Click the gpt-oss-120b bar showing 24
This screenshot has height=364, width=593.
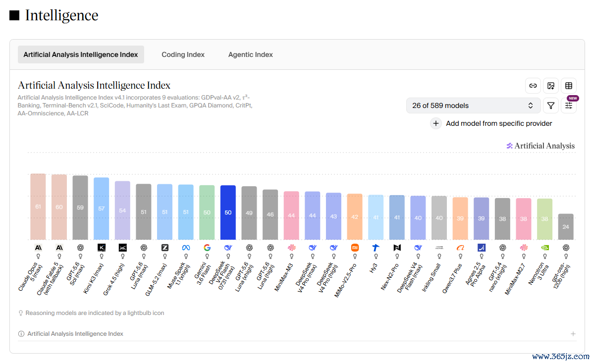click(x=566, y=227)
